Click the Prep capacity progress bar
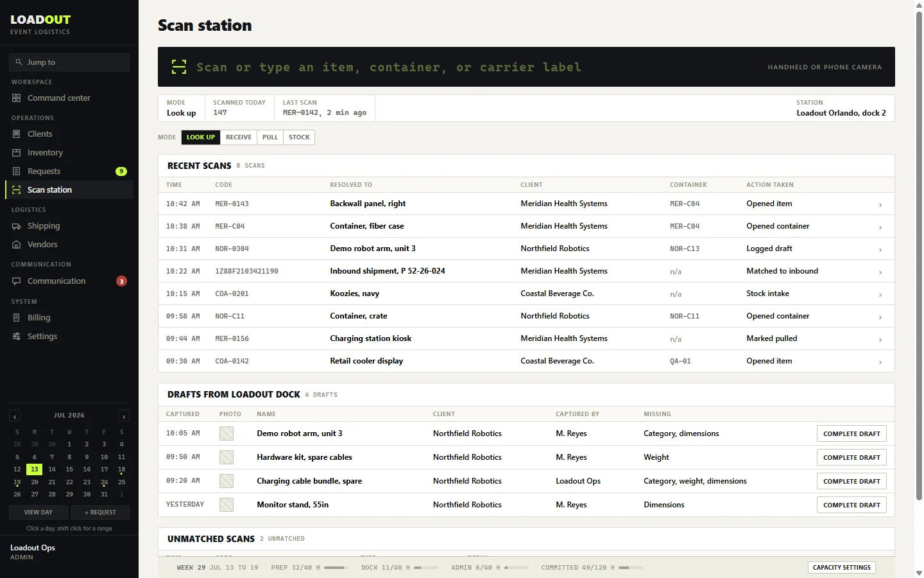The height and width of the screenshot is (578, 924). (336, 568)
